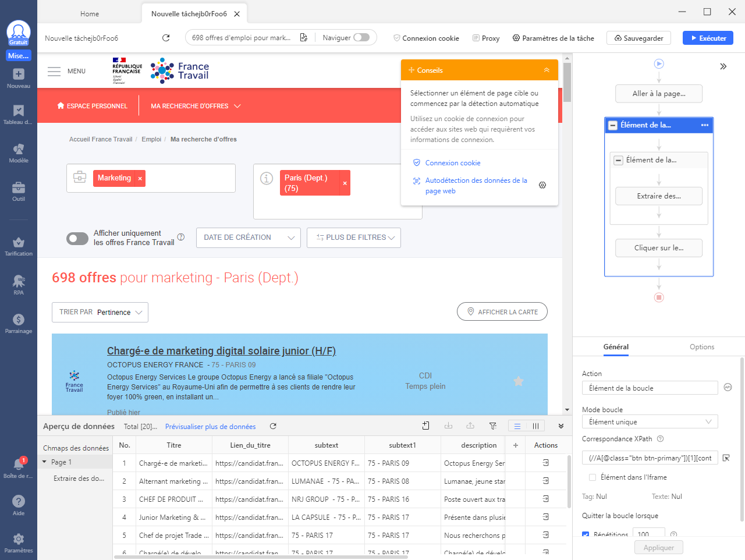Viewport: 745px width, 560px height.
Task: Expand PLUS DE FILTRES options
Action: click(x=354, y=238)
